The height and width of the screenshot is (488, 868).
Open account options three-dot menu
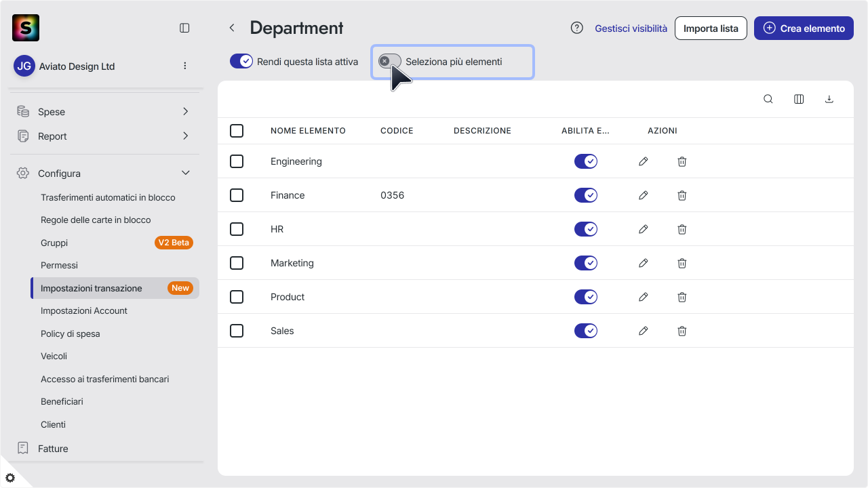tap(185, 66)
